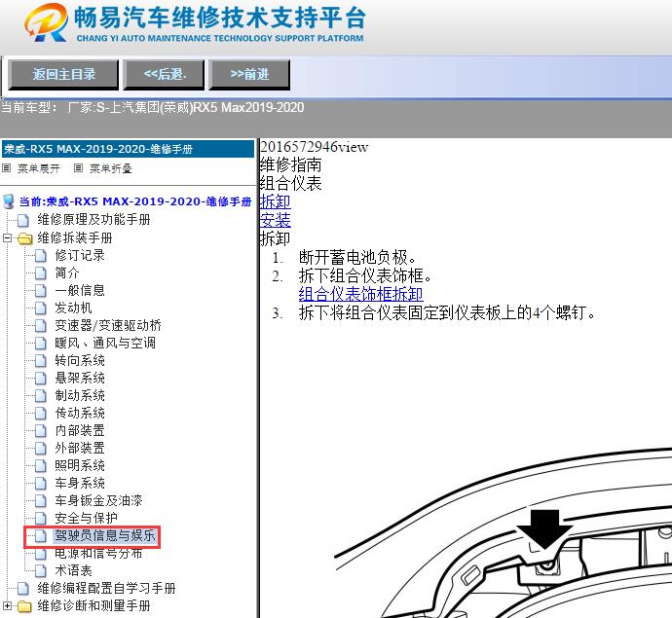Image resolution: width=672 pixels, height=618 pixels.
Task: Click page icon next to 车身系统
Action: tap(41, 484)
